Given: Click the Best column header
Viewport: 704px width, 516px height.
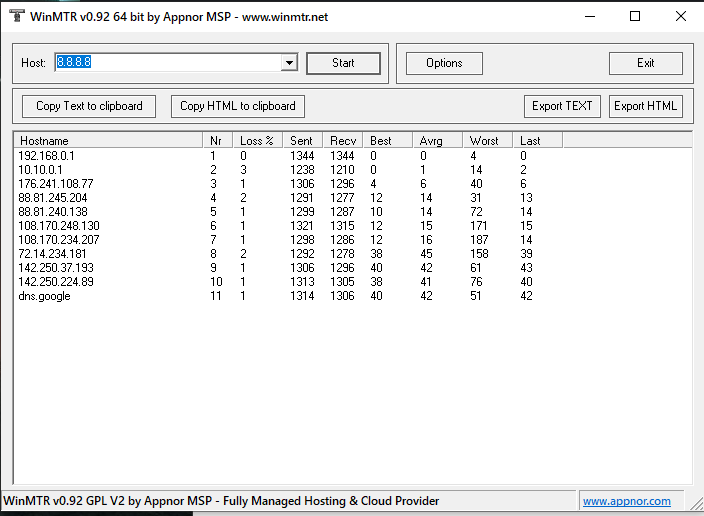Looking at the screenshot, I should 388,141.
